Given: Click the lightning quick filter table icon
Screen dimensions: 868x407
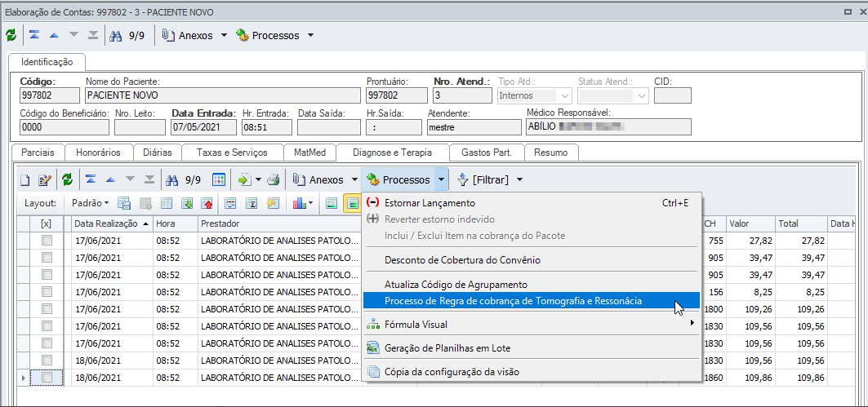Looking at the screenshot, I should [273, 203].
